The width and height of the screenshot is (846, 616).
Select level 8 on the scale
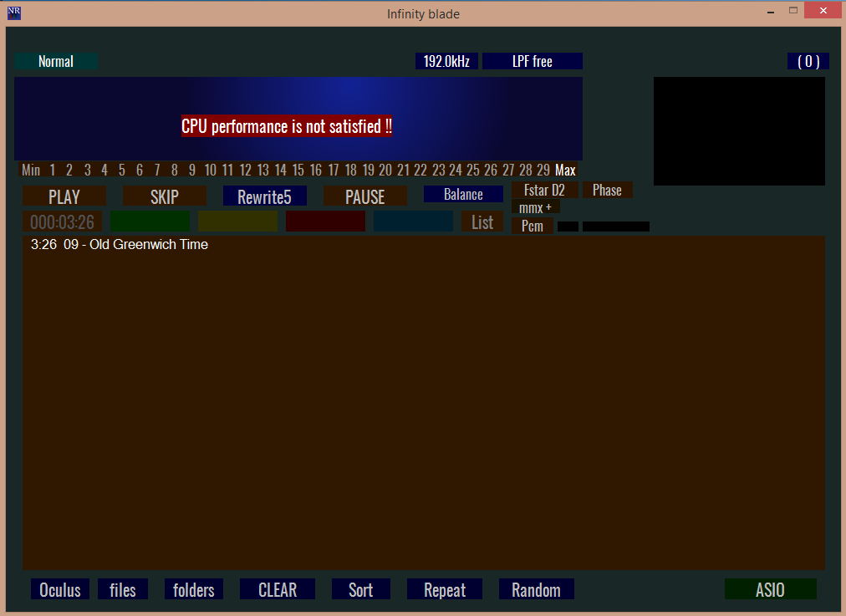(x=174, y=170)
